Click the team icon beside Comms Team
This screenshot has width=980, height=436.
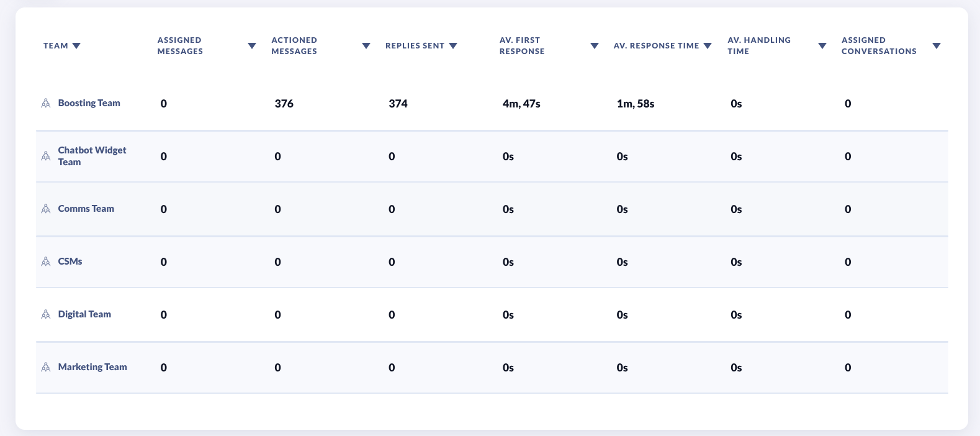click(46, 209)
